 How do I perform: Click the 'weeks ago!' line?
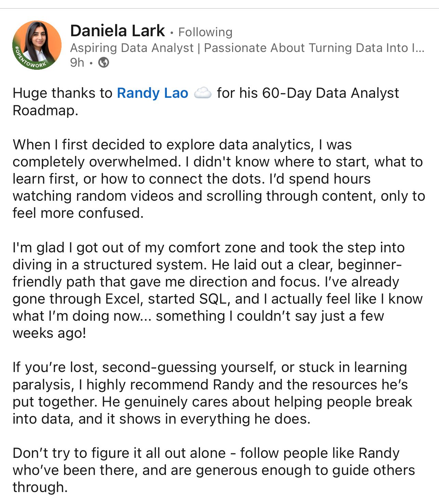(49, 333)
